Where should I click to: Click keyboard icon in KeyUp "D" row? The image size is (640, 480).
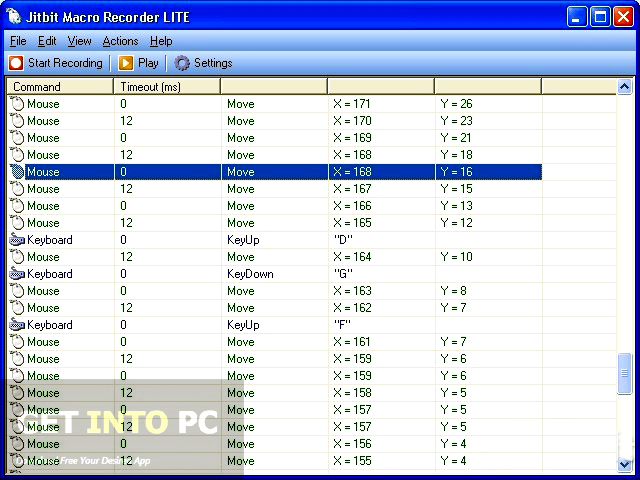click(17, 240)
